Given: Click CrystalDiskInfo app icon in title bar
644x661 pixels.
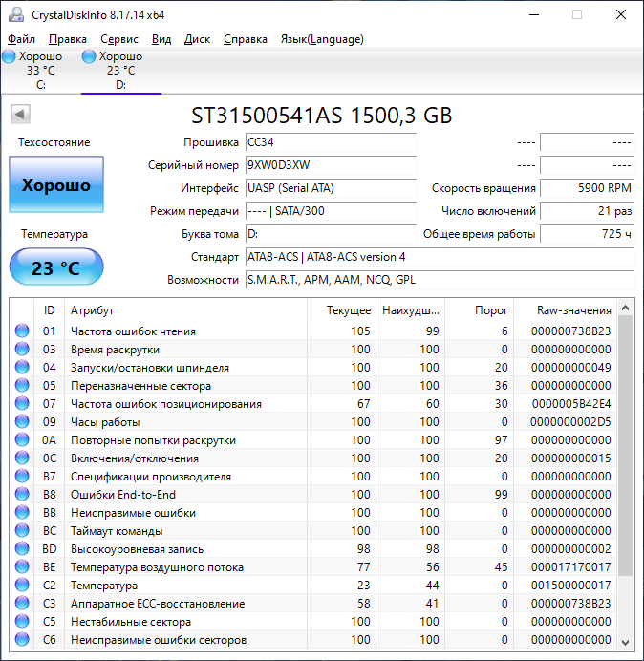Looking at the screenshot, I should [15, 14].
